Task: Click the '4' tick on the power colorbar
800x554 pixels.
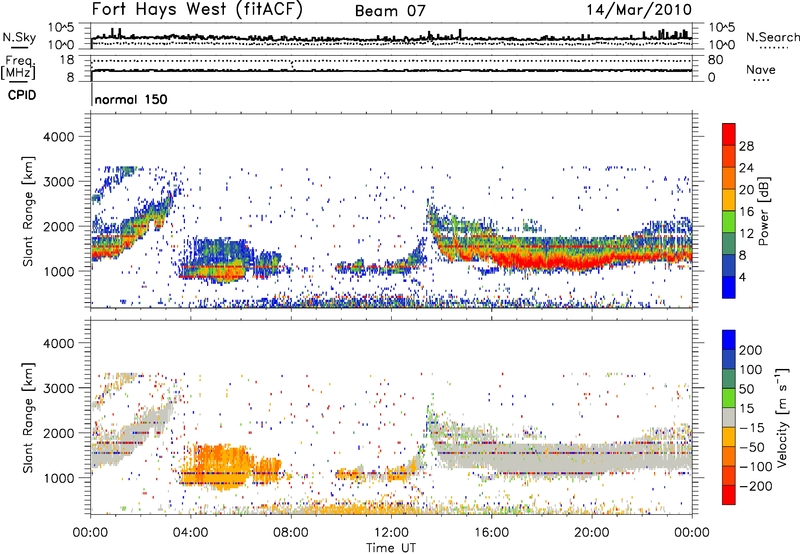Action: point(742,277)
